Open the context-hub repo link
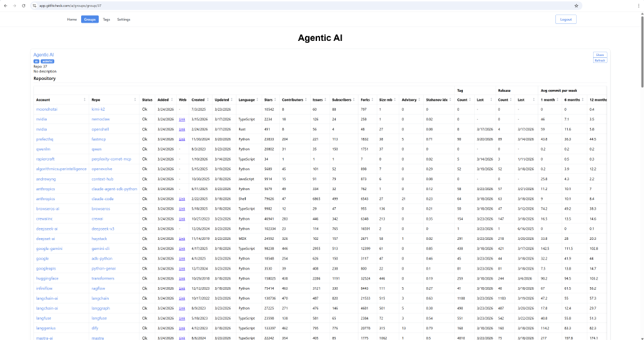 [103, 179]
